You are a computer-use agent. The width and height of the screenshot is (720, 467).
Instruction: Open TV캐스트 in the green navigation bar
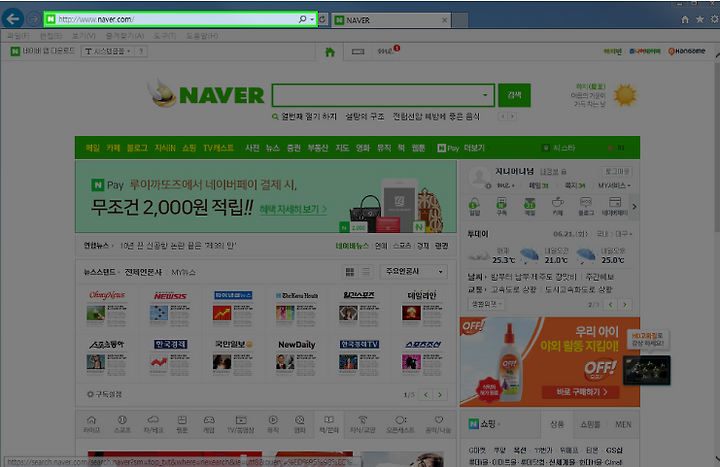[219, 148]
